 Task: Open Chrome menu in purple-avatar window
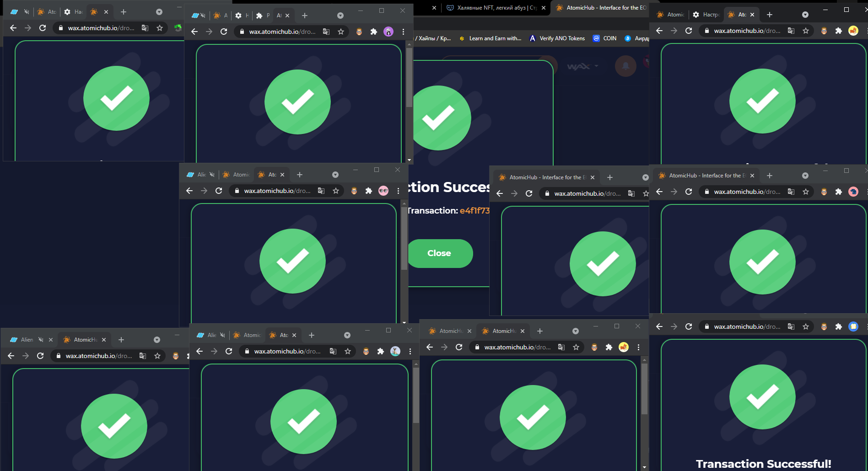tap(403, 32)
